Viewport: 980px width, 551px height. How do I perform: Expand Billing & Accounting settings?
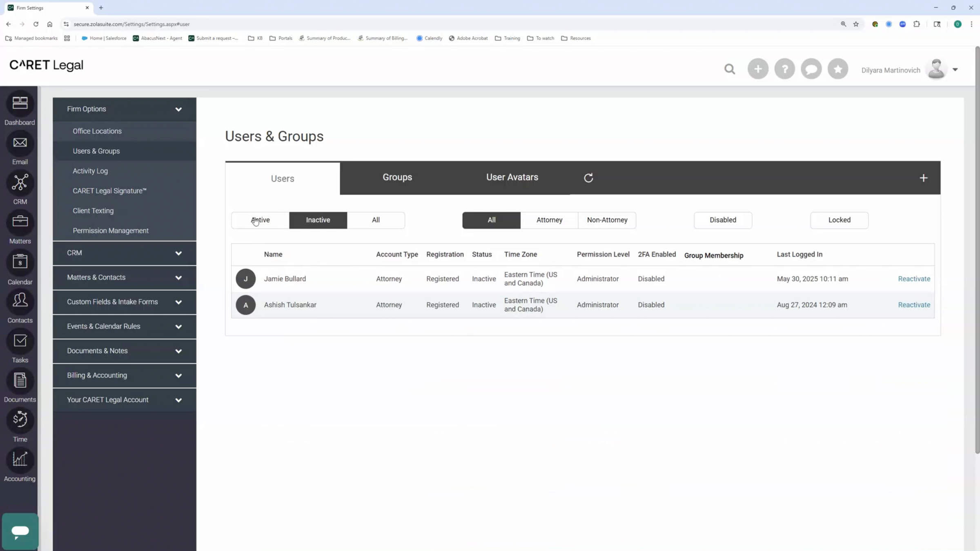pos(125,375)
